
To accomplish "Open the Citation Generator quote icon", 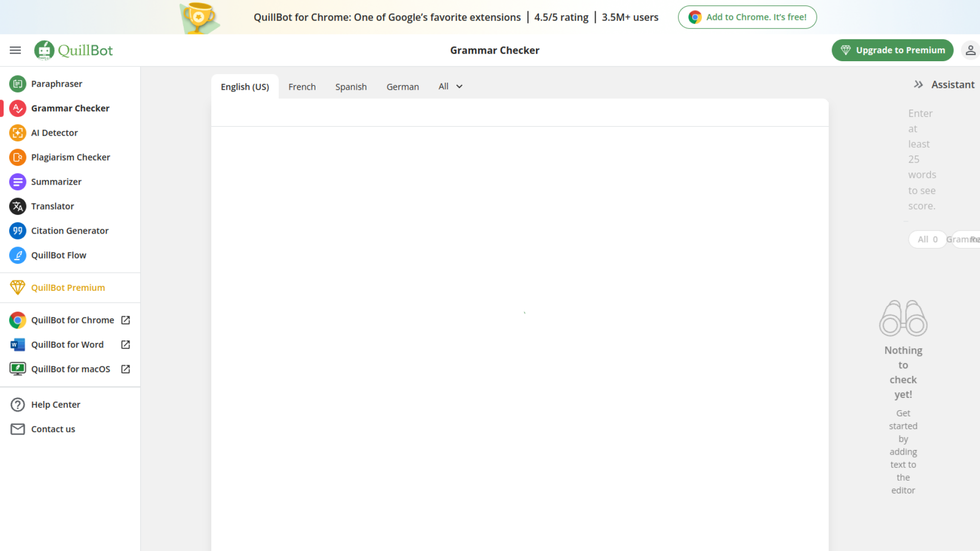I will point(17,231).
